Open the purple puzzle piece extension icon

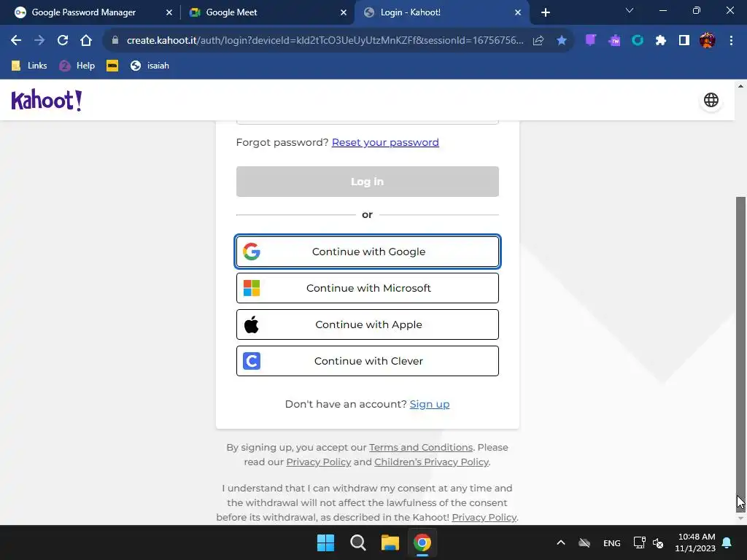[614, 41]
